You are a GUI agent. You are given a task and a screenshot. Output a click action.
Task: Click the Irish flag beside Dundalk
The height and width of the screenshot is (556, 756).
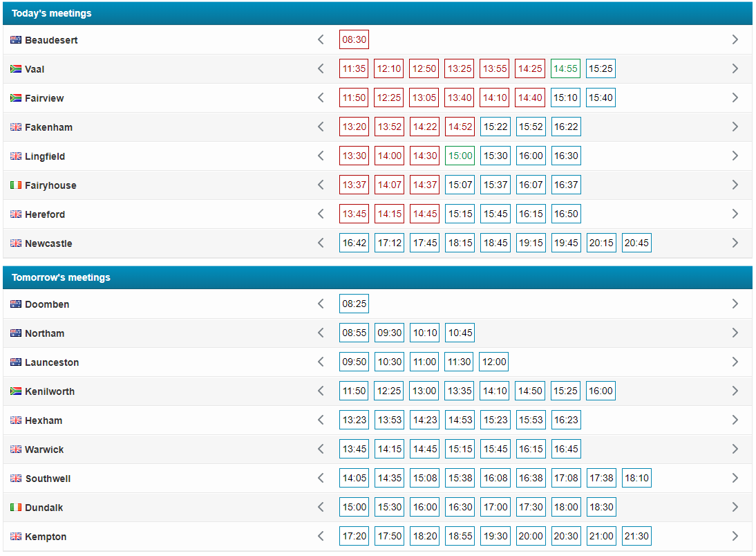16,508
